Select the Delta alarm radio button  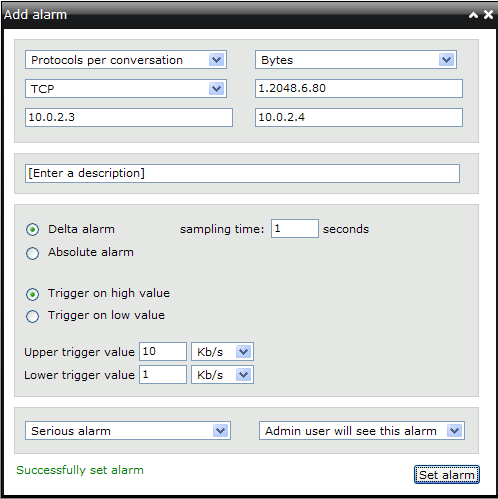[x=32, y=229]
